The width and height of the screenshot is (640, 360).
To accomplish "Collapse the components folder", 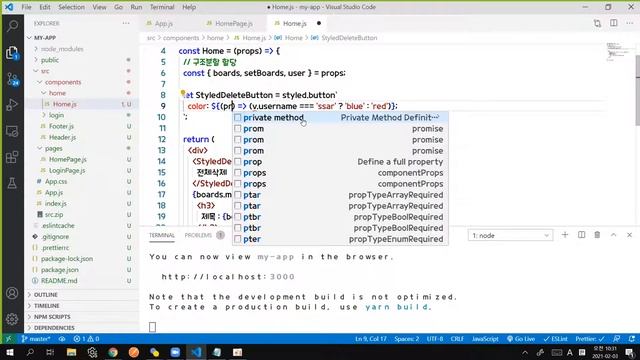I will [63, 82].
